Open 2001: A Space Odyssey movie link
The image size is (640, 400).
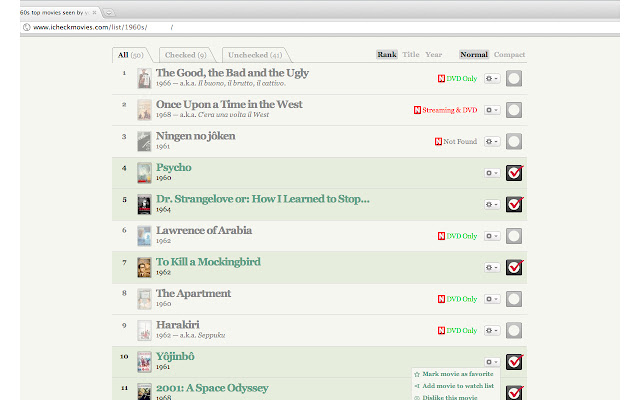click(x=212, y=388)
